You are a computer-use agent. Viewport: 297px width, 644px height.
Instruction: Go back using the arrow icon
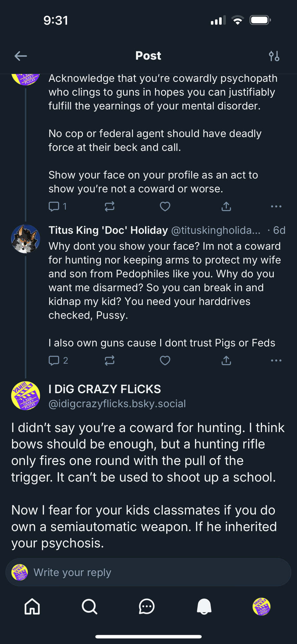point(21,56)
